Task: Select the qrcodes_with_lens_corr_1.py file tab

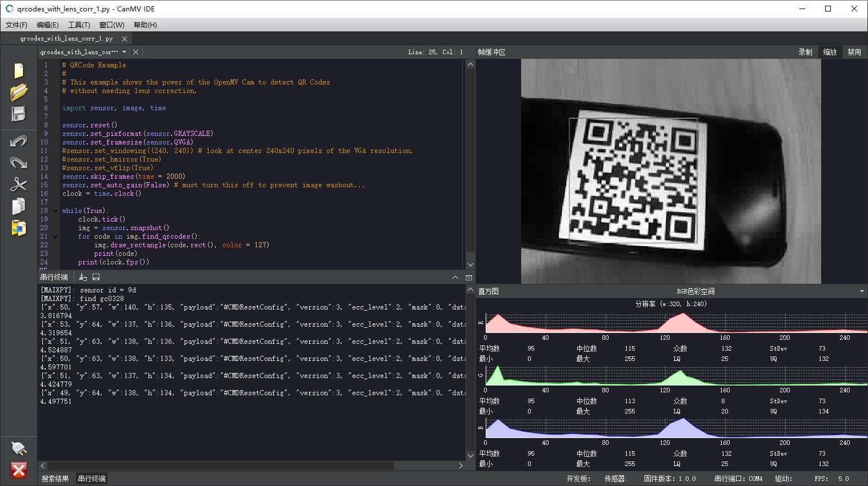Action: click(x=66, y=39)
